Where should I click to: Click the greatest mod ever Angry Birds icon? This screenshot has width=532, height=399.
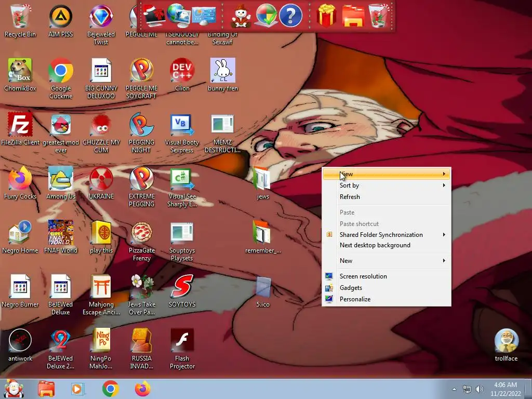[x=61, y=133]
